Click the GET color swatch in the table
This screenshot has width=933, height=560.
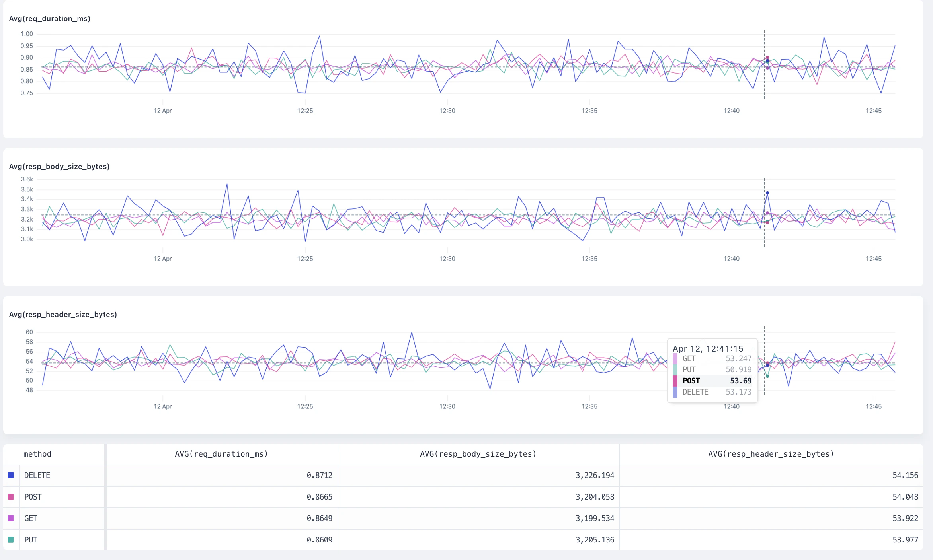click(x=11, y=518)
